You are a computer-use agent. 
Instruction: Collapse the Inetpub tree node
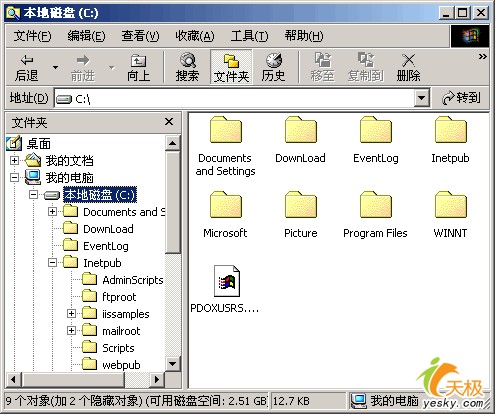(x=52, y=263)
